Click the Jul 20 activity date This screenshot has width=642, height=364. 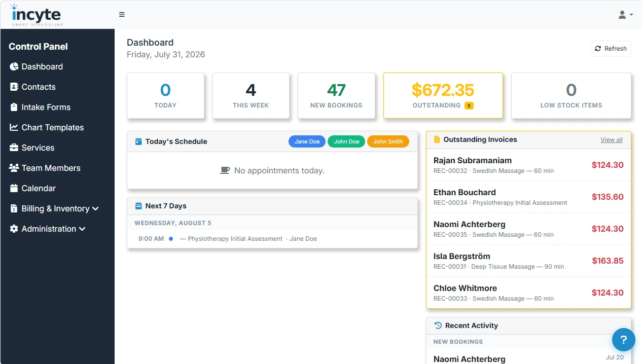pos(615,357)
